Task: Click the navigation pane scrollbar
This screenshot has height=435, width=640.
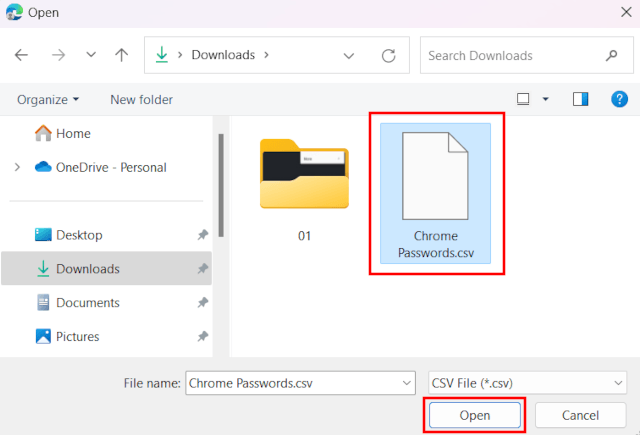Action: click(221, 185)
